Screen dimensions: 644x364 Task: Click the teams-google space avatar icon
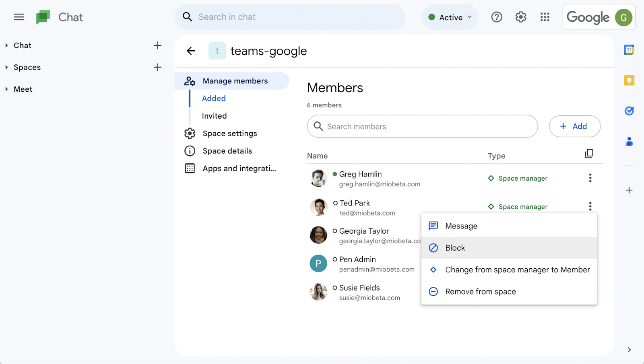coord(217,51)
